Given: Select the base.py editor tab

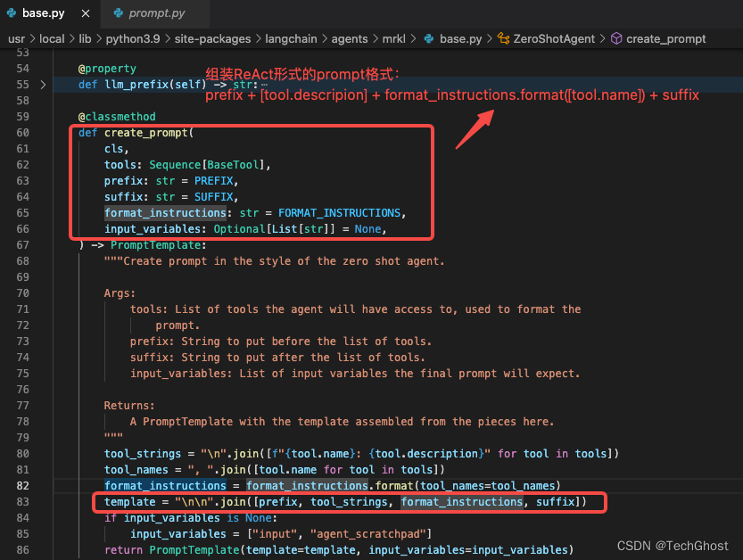Looking at the screenshot, I should click(x=43, y=13).
